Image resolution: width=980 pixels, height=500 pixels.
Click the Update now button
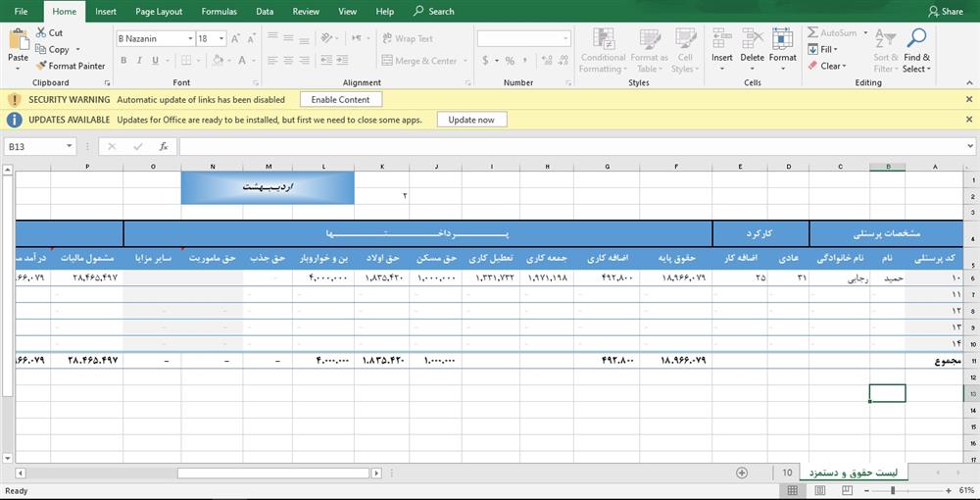point(471,120)
